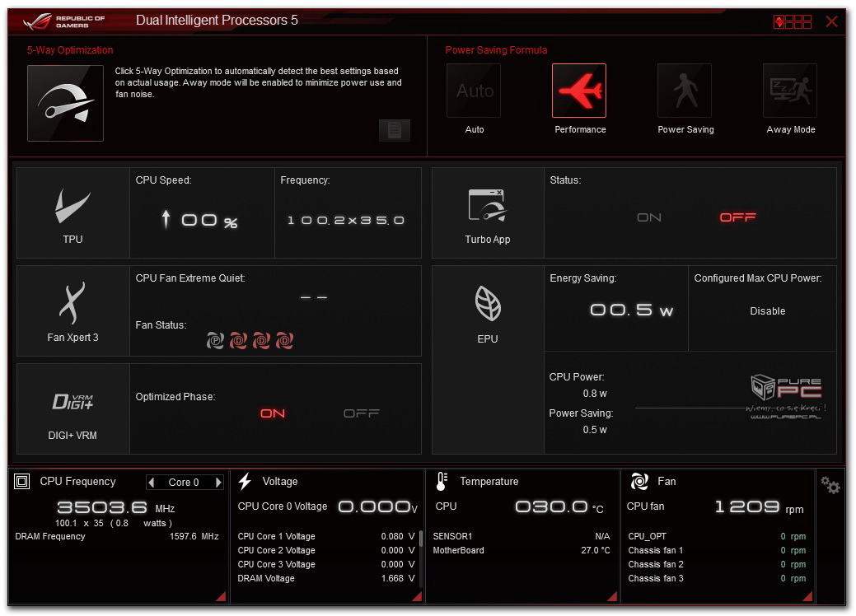Select the CPU Core 3 Voltage row
Viewport: 856px width, 616px height.
(x=326, y=564)
